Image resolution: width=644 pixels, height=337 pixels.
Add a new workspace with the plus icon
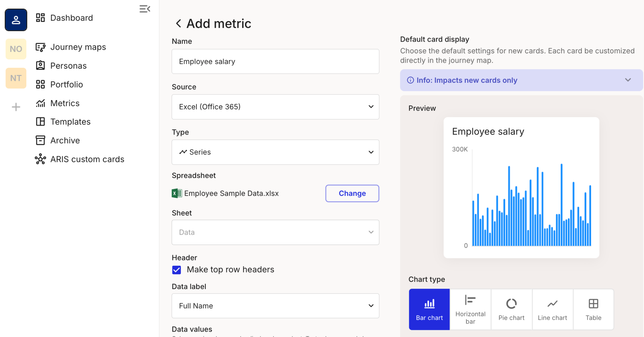click(x=16, y=107)
